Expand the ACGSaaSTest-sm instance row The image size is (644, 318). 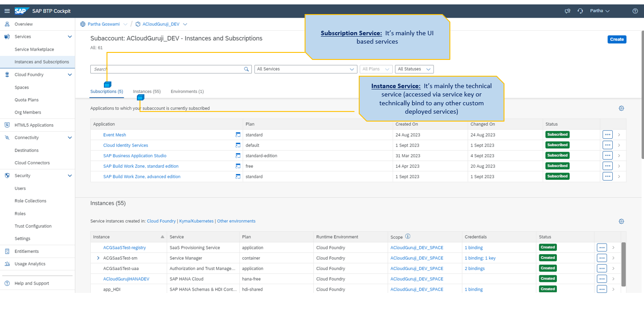(98, 258)
